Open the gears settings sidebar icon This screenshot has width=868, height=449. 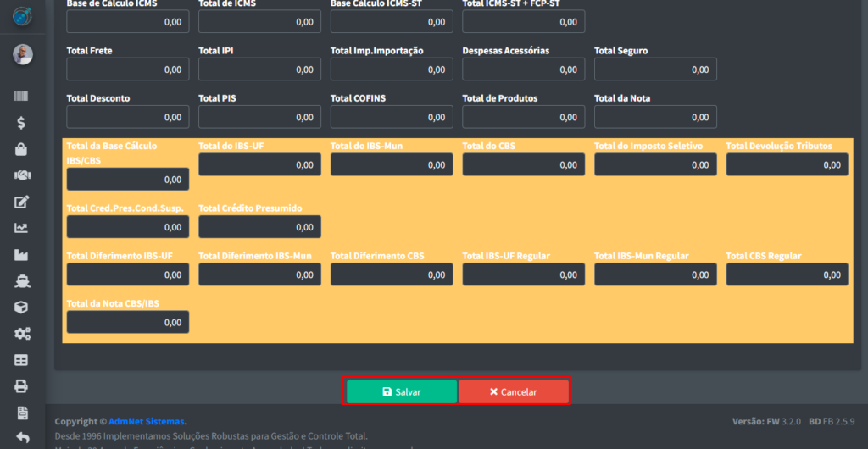coord(22,334)
